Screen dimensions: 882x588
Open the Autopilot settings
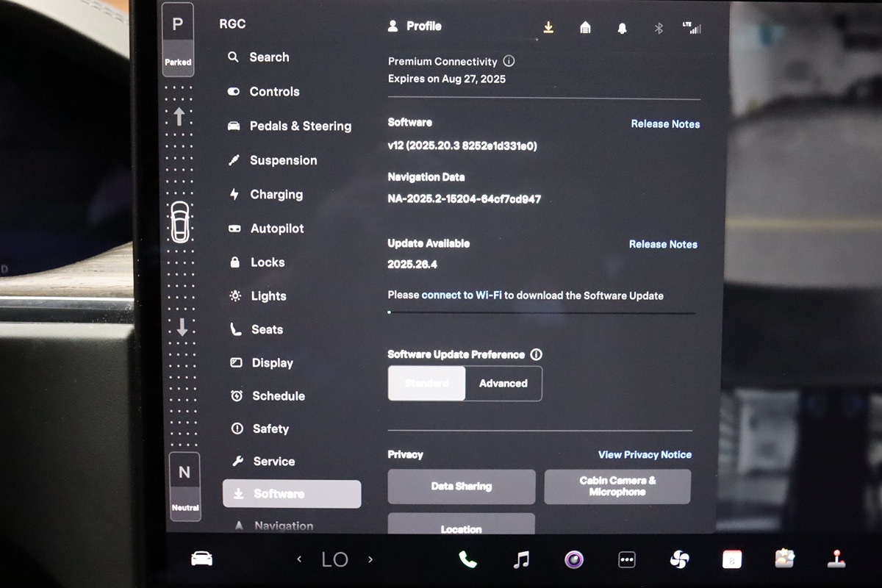266,229
